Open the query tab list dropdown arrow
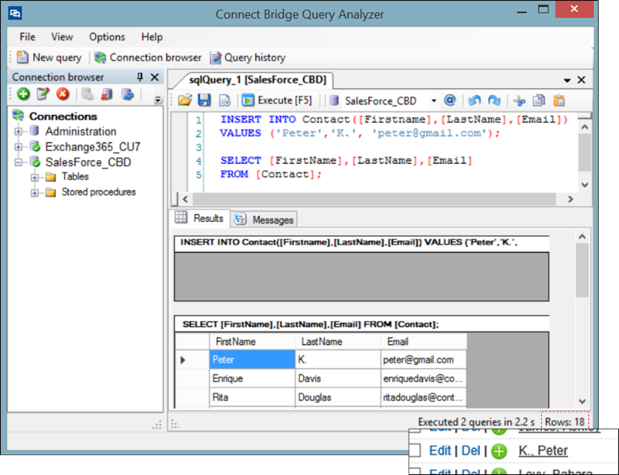 point(567,80)
